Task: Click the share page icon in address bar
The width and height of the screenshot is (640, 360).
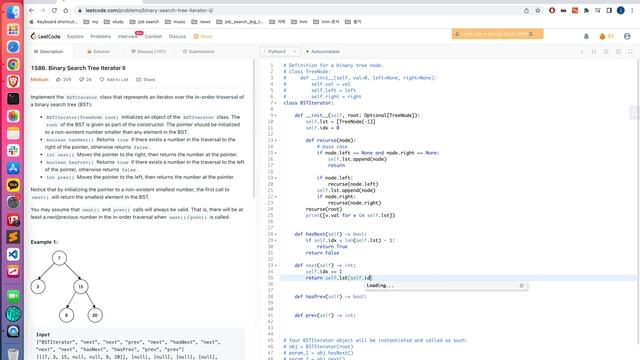Action: click(527, 11)
